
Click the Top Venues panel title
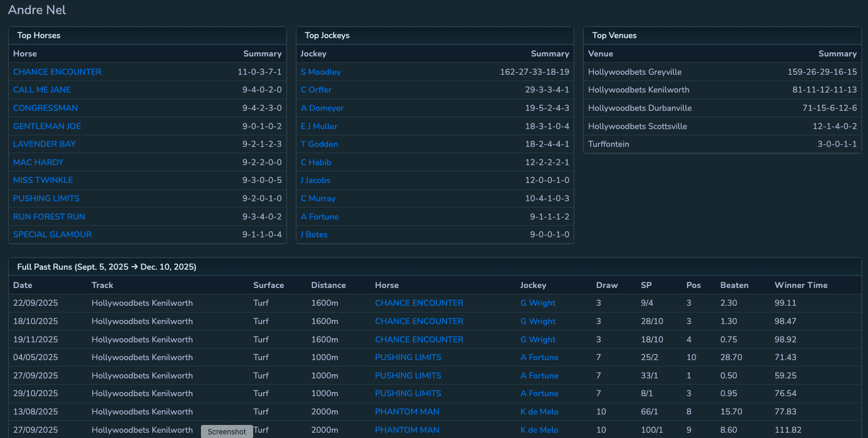[614, 35]
